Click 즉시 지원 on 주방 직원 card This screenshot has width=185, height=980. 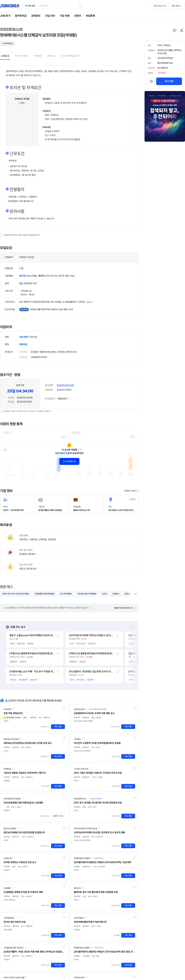coord(58,727)
